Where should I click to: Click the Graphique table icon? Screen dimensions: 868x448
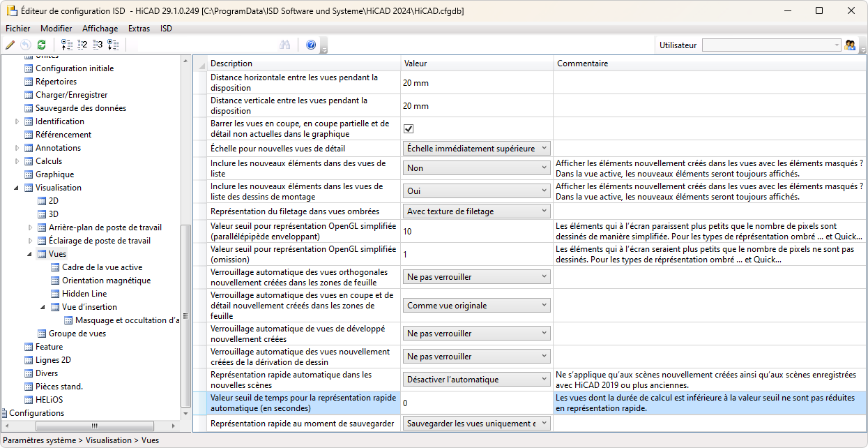[29, 174]
